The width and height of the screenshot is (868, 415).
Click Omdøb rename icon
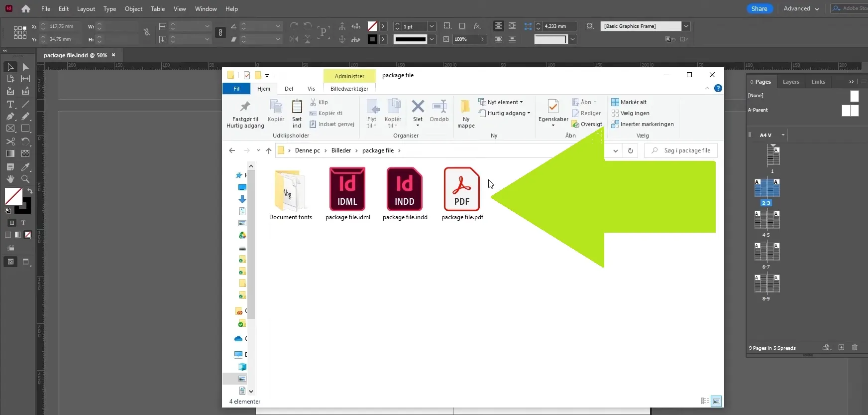439,106
